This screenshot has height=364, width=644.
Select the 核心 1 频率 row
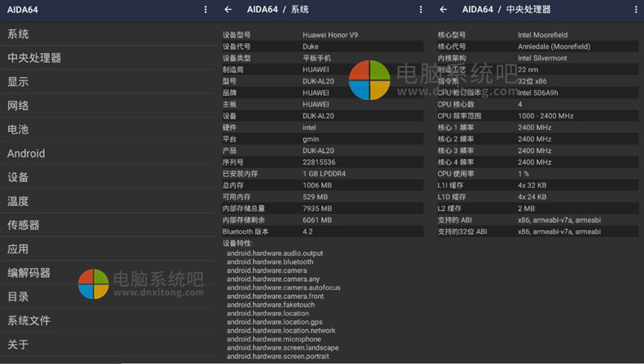[x=538, y=128]
